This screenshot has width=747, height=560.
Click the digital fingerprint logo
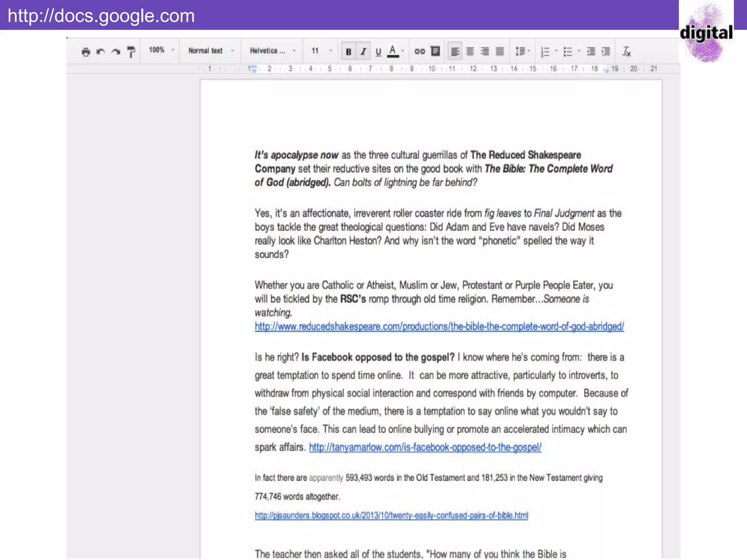[706, 33]
